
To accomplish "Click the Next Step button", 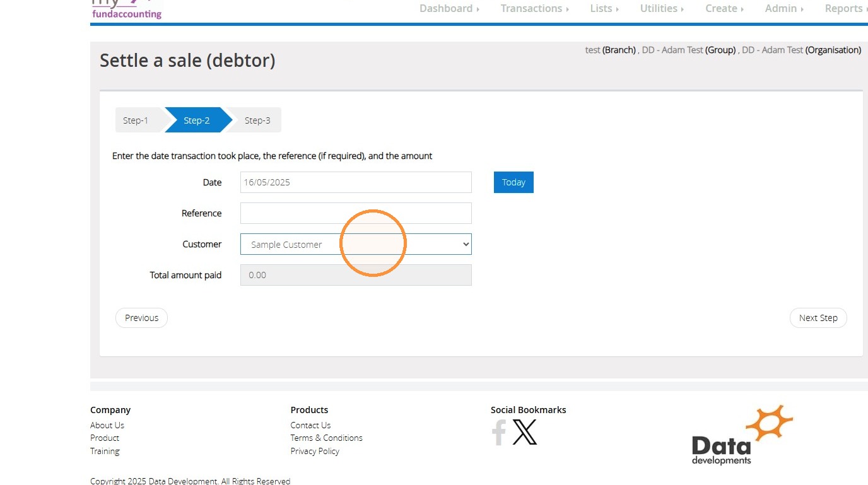I will click(818, 318).
